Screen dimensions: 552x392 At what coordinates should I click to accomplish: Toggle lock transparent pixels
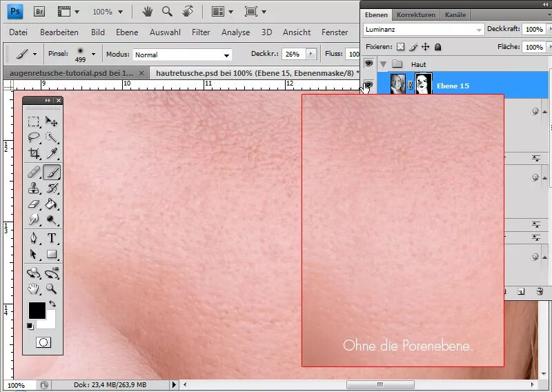click(x=401, y=47)
